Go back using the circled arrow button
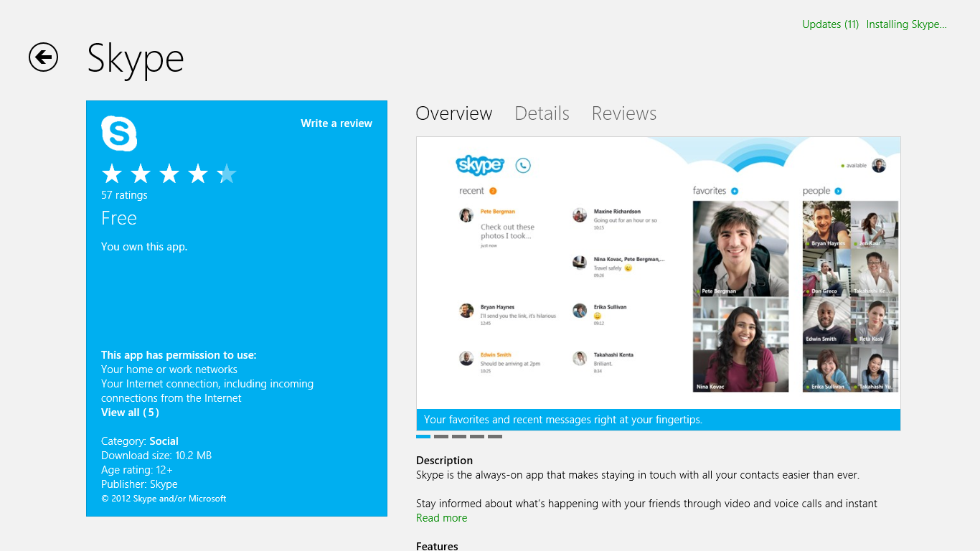 tap(43, 57)
